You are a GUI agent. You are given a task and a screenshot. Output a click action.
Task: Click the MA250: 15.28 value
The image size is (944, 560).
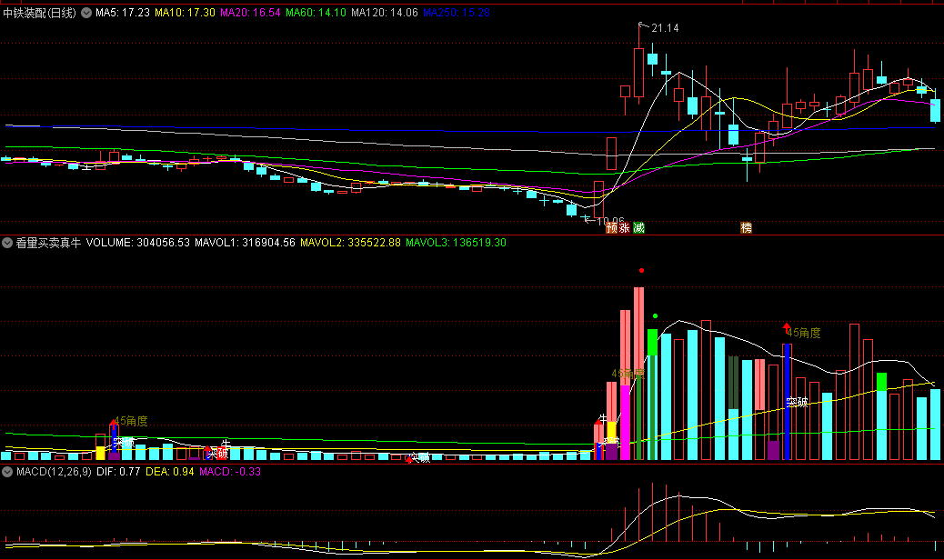point(457,13)
